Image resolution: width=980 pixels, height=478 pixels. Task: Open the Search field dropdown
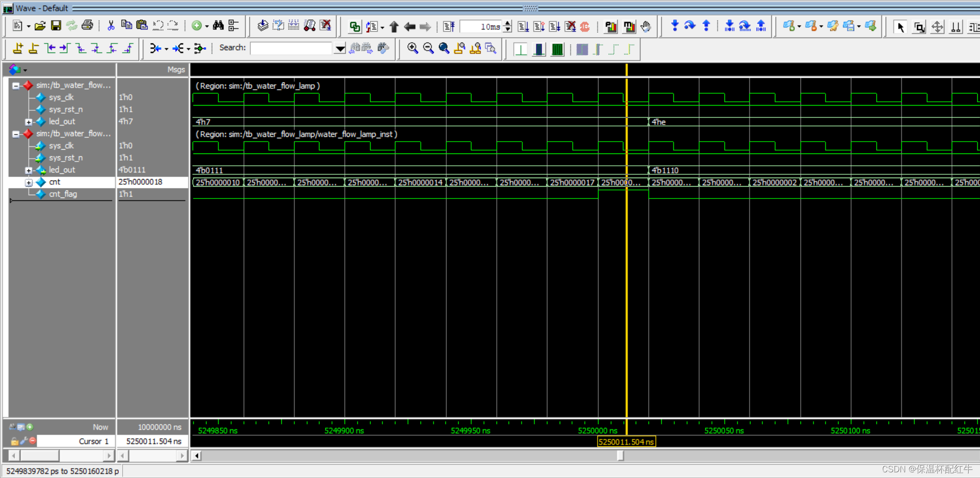pos(339,48)
